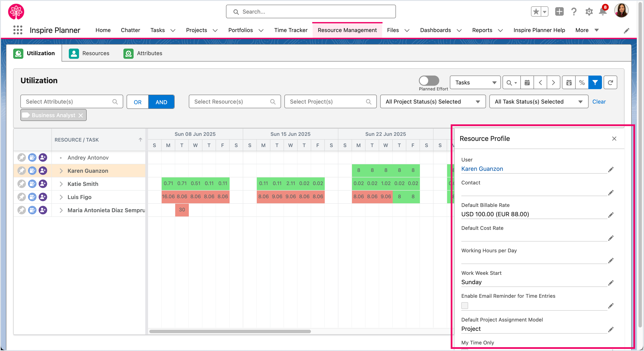
Task: Open Karen Guanzon user link in profile
Action: [482, 169]
